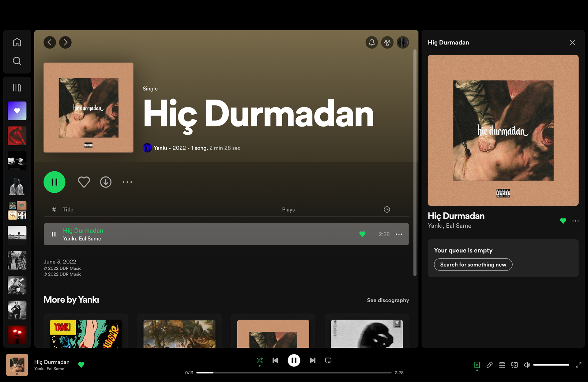The height and width of the screenshot is (382, 588).
Task: Open track row three-dot menu
Action: pos(399,234)
